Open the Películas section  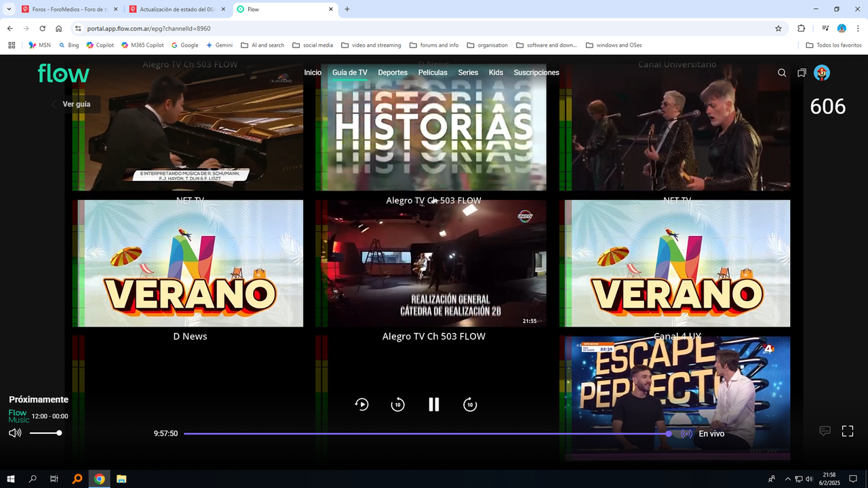pyautogui.click(x=433, y=73)
